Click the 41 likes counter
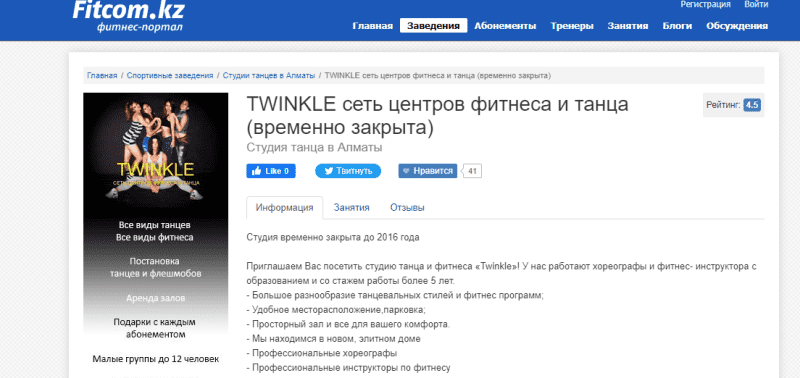 pos(472,171)
